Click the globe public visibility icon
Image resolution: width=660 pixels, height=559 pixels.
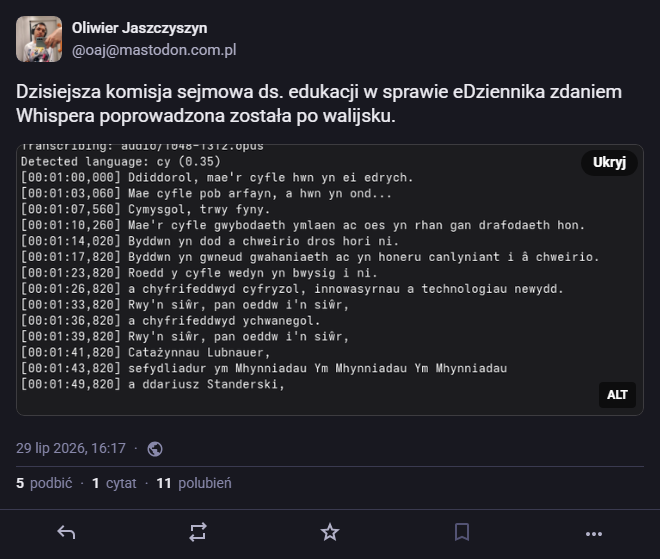155,449
